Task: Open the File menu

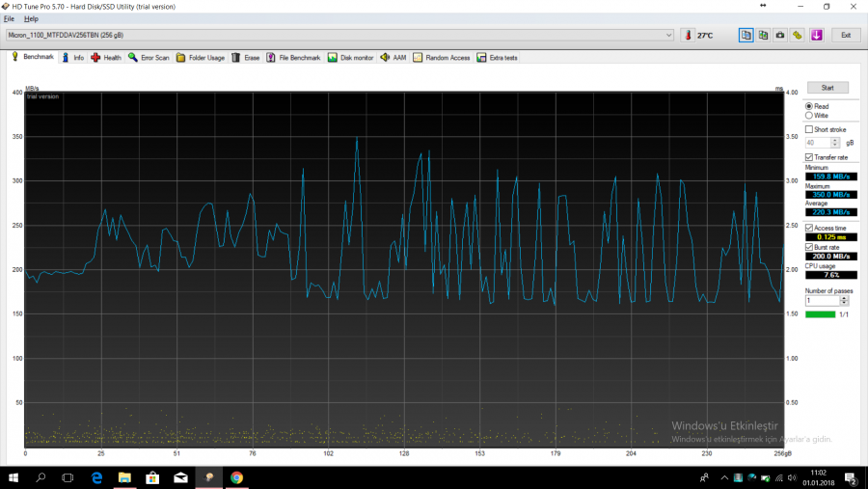Action: (x=9, y=19)
